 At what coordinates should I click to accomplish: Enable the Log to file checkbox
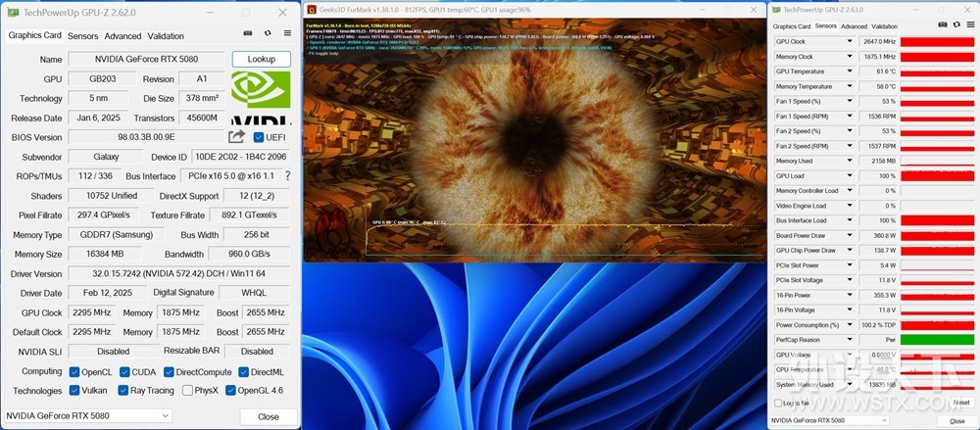[778, 404]
